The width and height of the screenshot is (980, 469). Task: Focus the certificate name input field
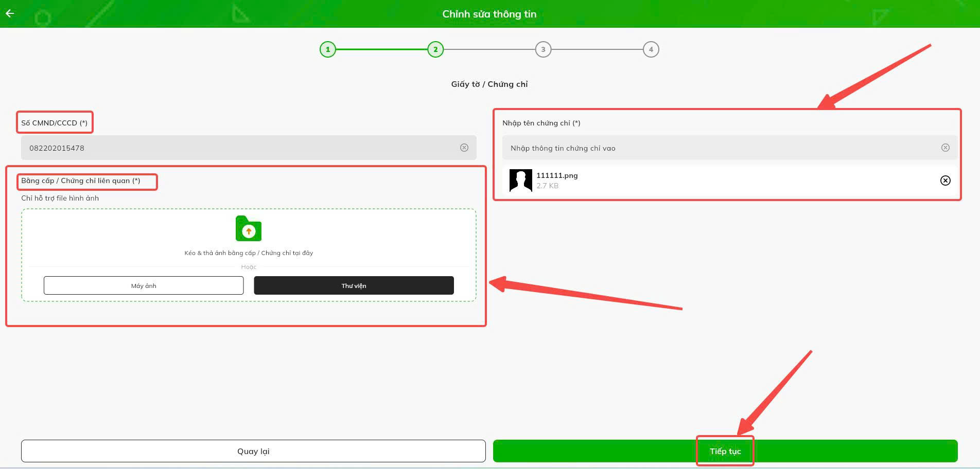pyautogui.click(x=730, y=148)
